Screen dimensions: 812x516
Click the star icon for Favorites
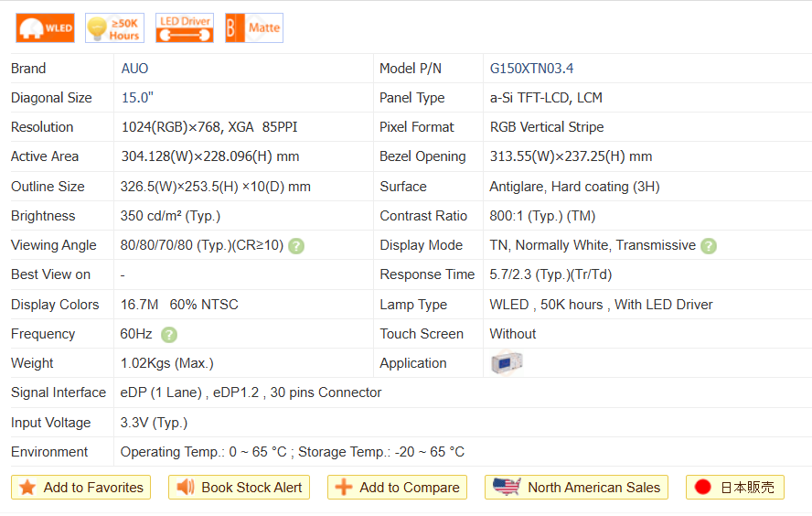click(x=27, y=488)
